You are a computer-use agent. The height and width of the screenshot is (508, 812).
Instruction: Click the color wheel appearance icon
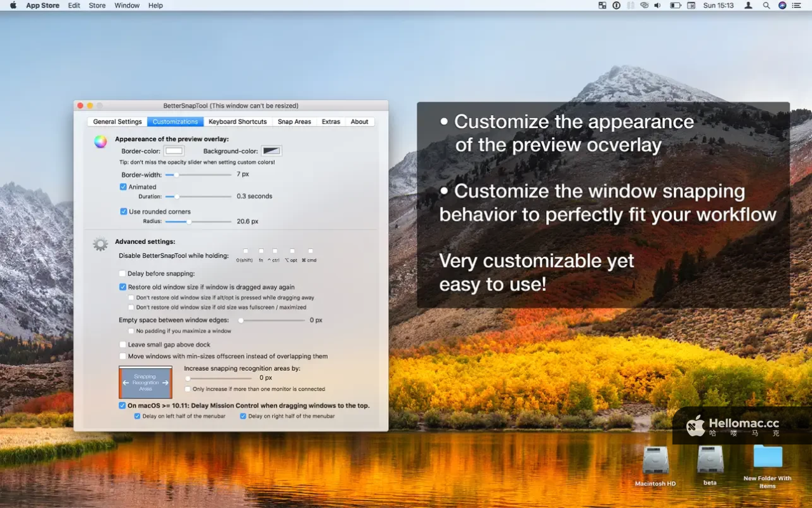click(100, 142)
